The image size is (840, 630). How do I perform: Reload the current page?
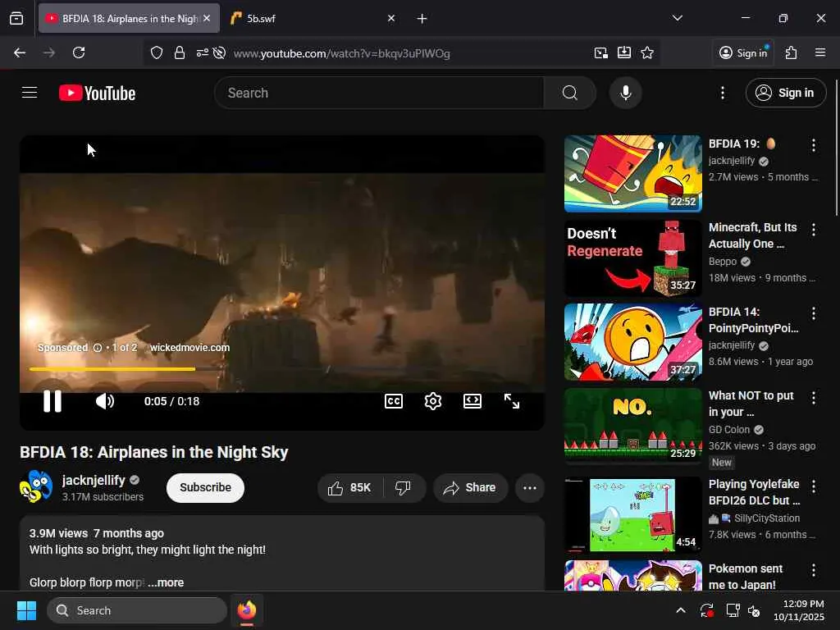79,52
